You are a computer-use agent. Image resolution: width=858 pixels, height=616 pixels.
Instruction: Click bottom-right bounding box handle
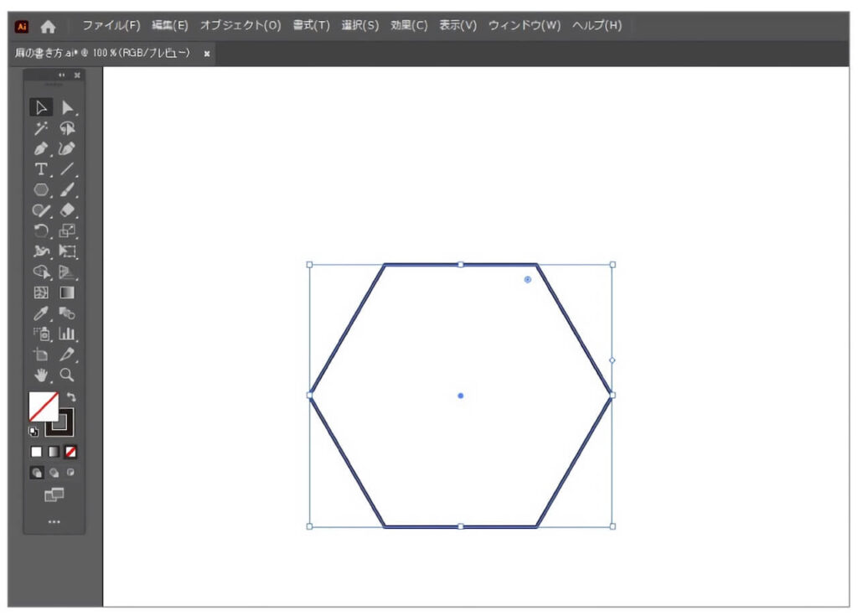612,526
